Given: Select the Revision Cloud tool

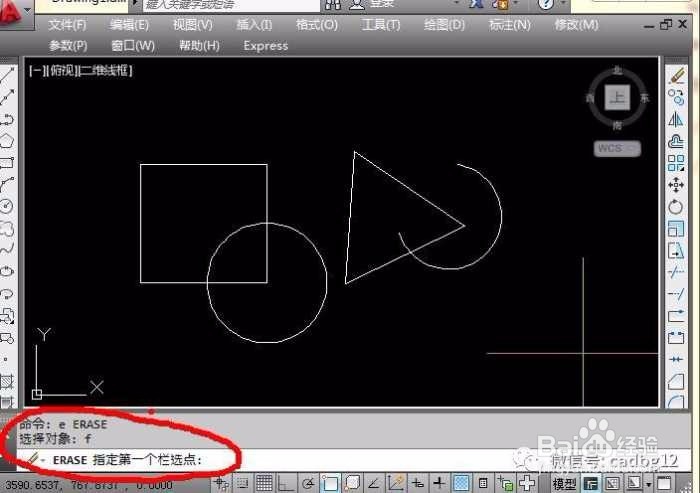Looking at the screenshot, I should 8,229.
